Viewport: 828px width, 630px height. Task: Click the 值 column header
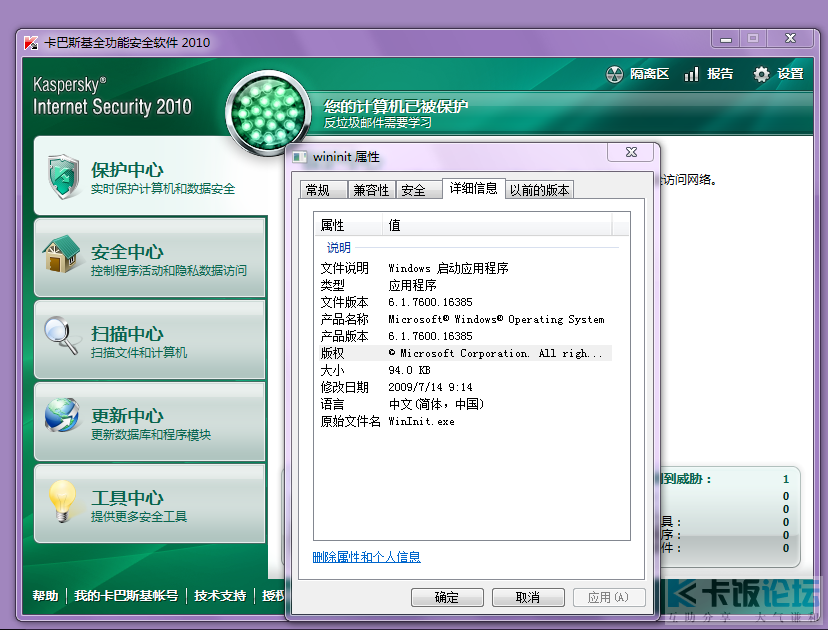(497, 225)
